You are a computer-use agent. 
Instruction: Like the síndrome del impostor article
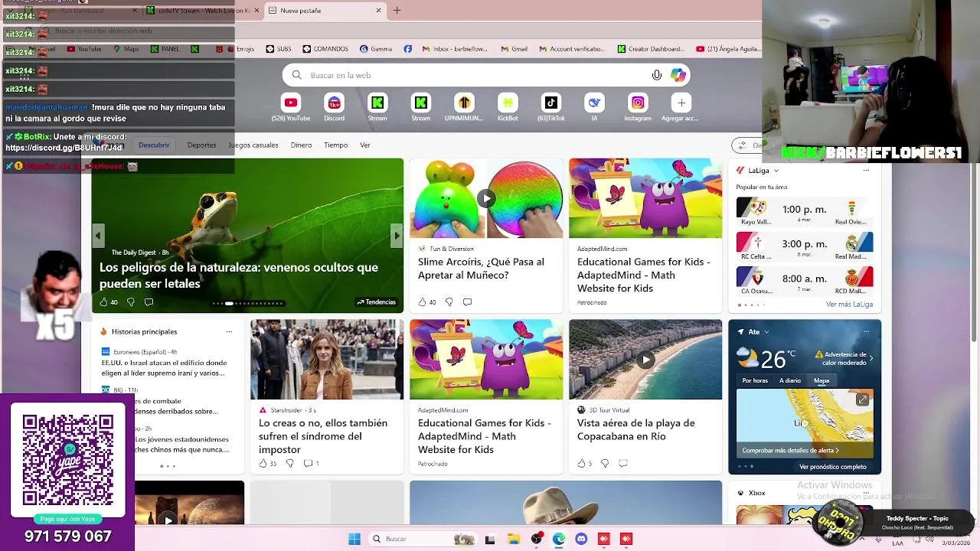[263, 464]
